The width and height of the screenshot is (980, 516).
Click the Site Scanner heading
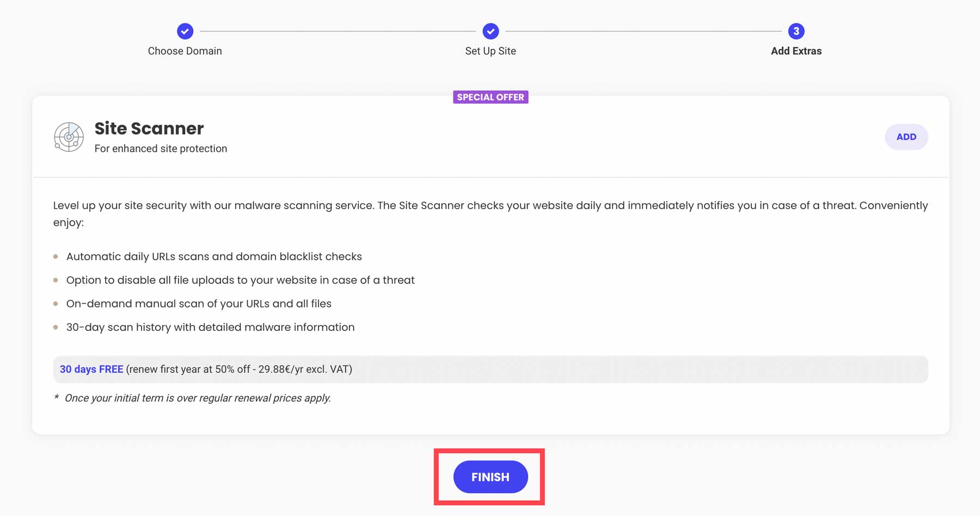(149, 128)
